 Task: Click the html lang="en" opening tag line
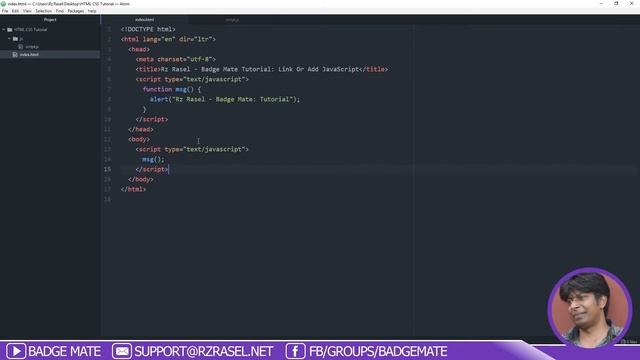168,39
